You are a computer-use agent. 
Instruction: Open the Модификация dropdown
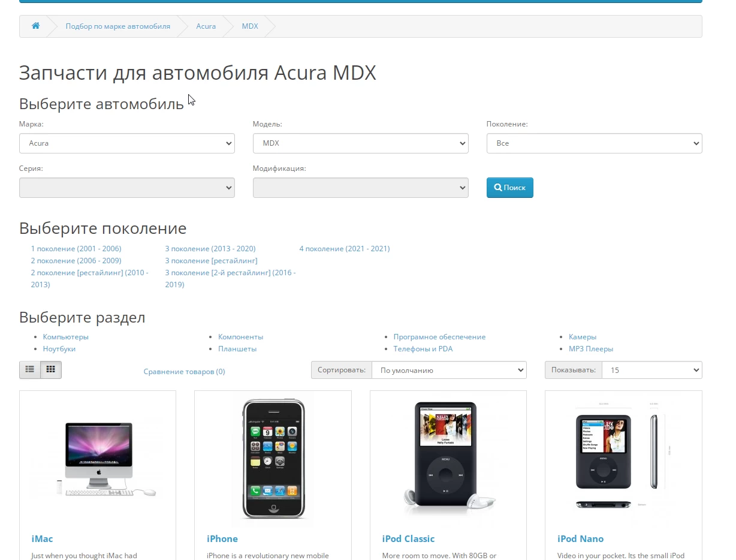361,188
